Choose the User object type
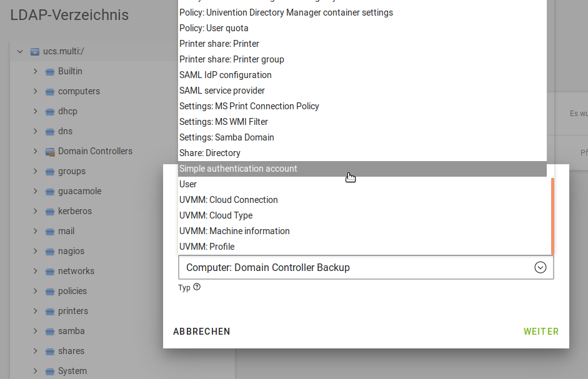 (362, 184)
